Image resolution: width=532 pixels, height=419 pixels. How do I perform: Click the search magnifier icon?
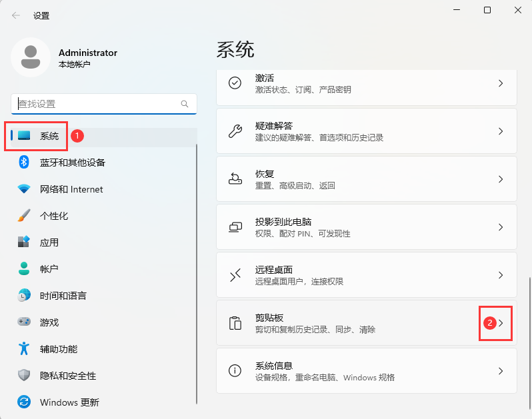185,104
